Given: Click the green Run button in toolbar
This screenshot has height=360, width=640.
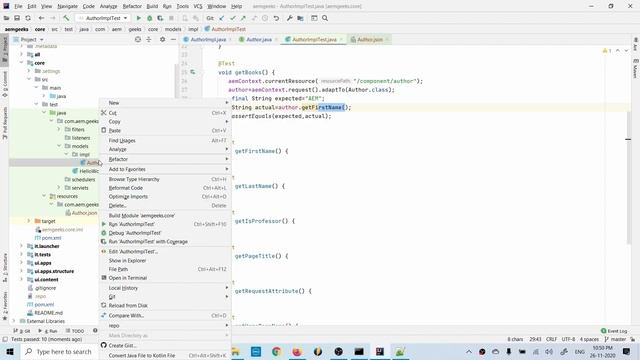Looking at the screenshot, I should (x=139, y=18).
